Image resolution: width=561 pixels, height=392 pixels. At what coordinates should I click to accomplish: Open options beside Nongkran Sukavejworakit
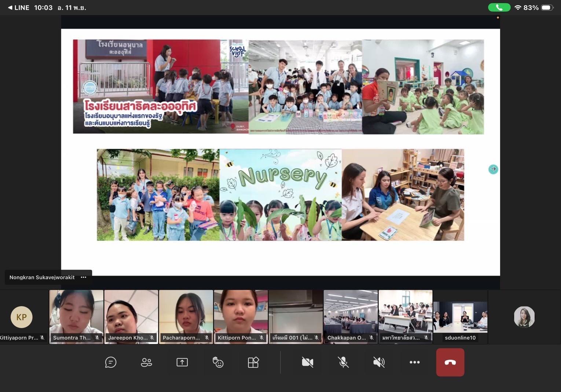click(x=84, y=277)
